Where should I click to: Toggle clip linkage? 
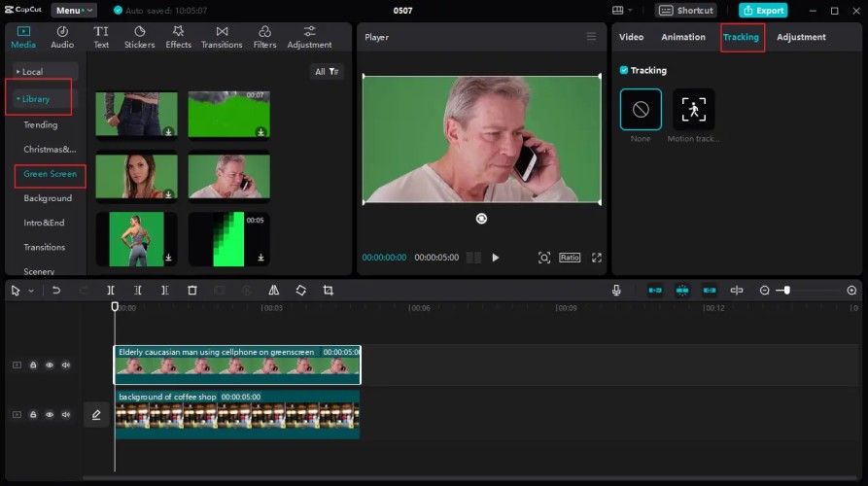pyautogui.click(x=710, y=290)
